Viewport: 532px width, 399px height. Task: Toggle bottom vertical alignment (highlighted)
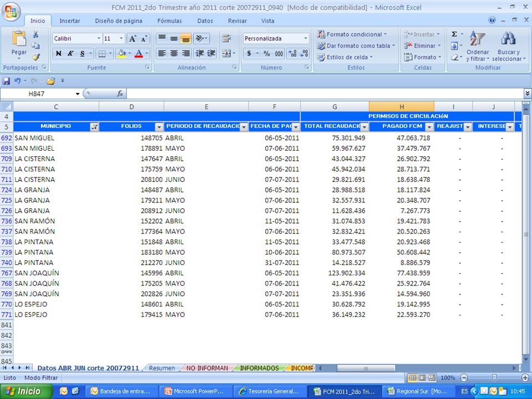coord(186,38)
